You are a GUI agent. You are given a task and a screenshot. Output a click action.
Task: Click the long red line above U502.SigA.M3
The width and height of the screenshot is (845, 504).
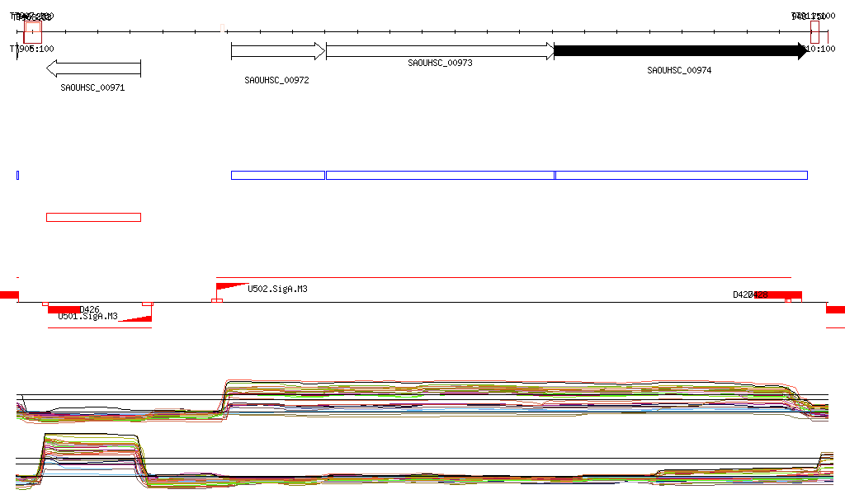pos(503,278)
